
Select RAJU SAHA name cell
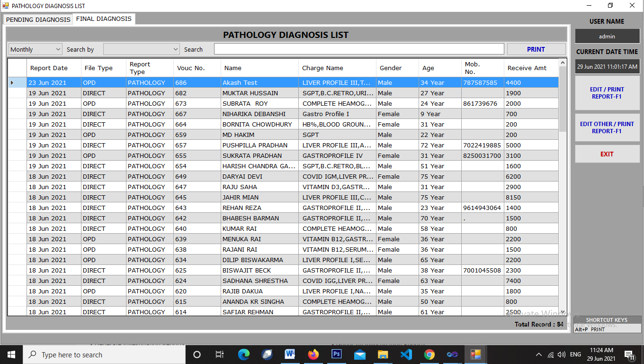coord(259,187)
